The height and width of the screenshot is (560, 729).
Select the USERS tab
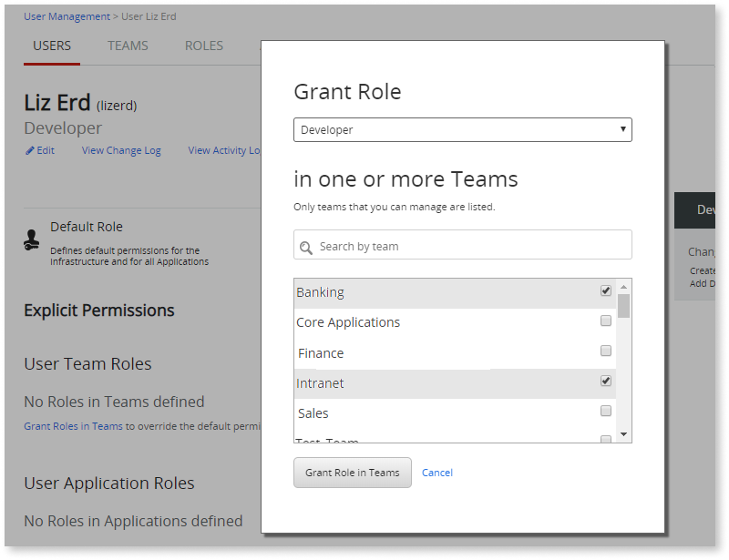pos(52,46)
